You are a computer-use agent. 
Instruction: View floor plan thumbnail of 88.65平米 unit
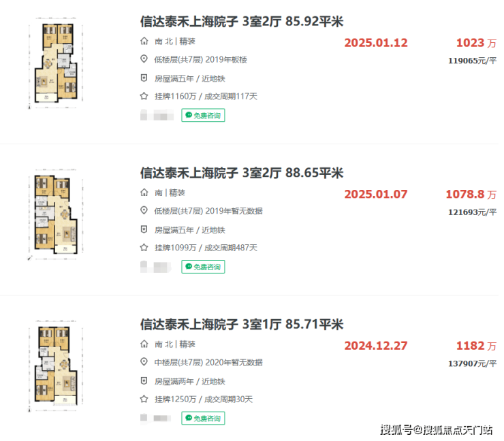click(56, 214)
